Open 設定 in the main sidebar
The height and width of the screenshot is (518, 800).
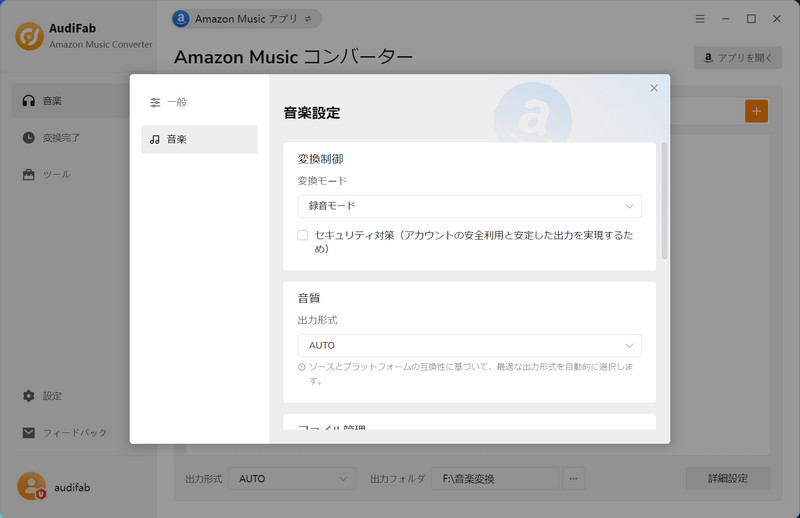point(70,396)
